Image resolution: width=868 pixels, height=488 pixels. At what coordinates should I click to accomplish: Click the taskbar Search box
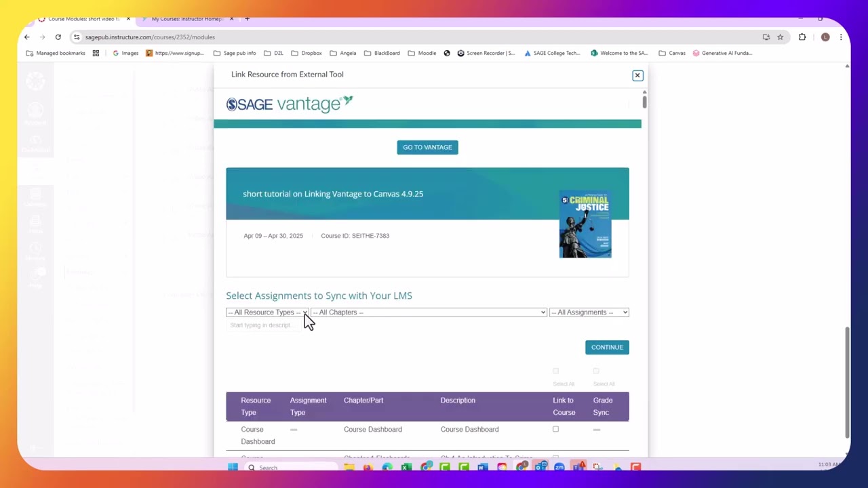click(x=292, y=468)
